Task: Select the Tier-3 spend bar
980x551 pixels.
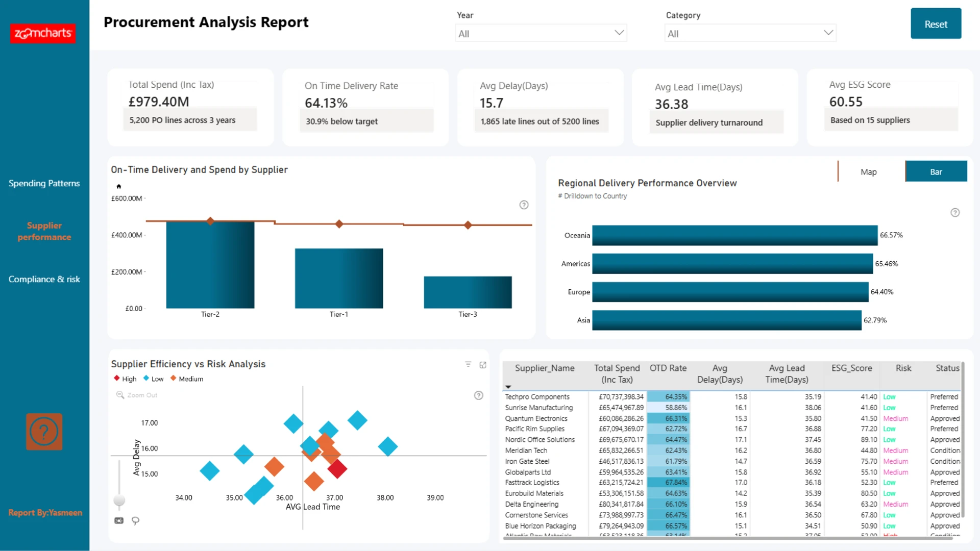Action: (x=468, y=292)
